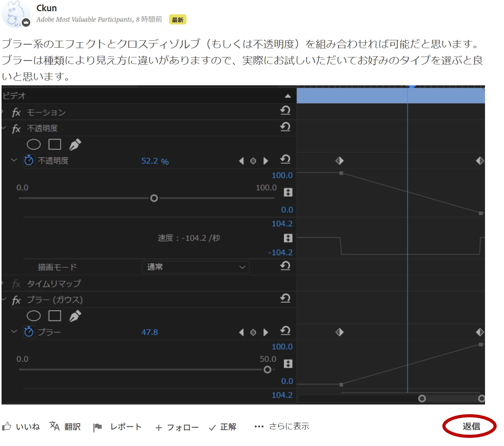
Task: Go to next 不透明度 keyframe
Action: pos(266,161)
